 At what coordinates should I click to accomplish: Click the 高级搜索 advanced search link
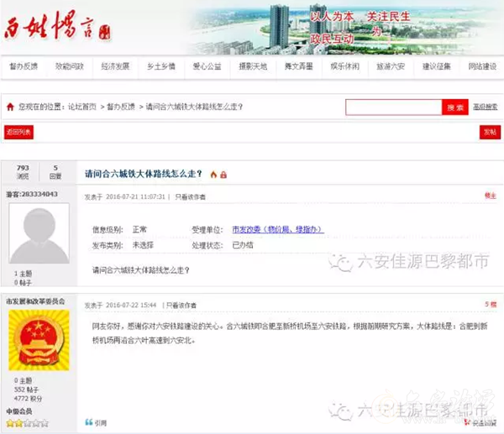pos(485,107)
